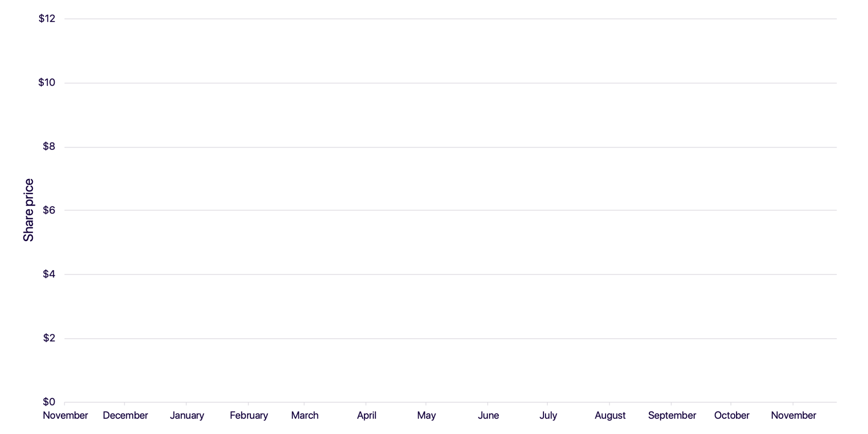The height and width of the screenshot is (434, 868).
Task: Click the Share price axis title
Action: 28,210
